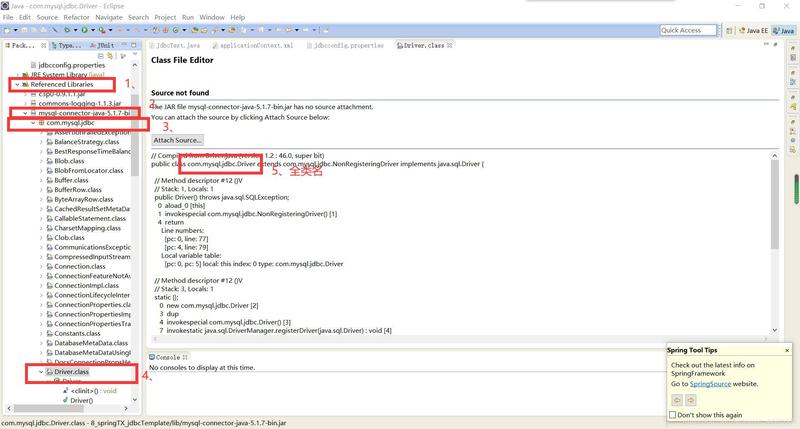Image resolution: width=800 pixels, height=429 pixels.
Task: Click the Debug bug icon in toolbar
Action: [x=67, y=30]
